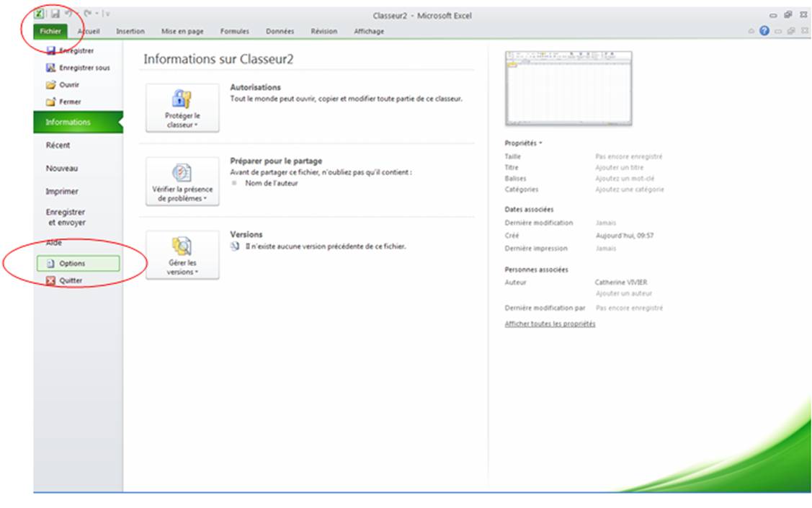Viewport: 812px width, 508px height.
Task: Click the Excel application icon in title bar
Action: 40,14
